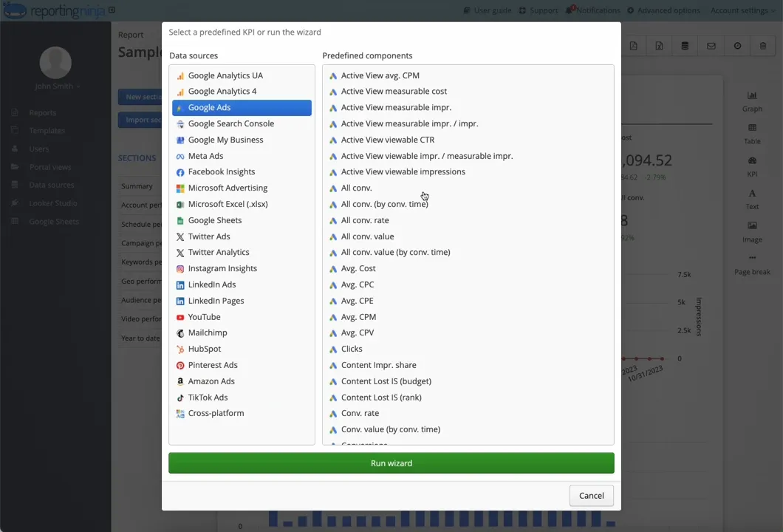Select Google Analytics UA data source

[x=242, y=75]
